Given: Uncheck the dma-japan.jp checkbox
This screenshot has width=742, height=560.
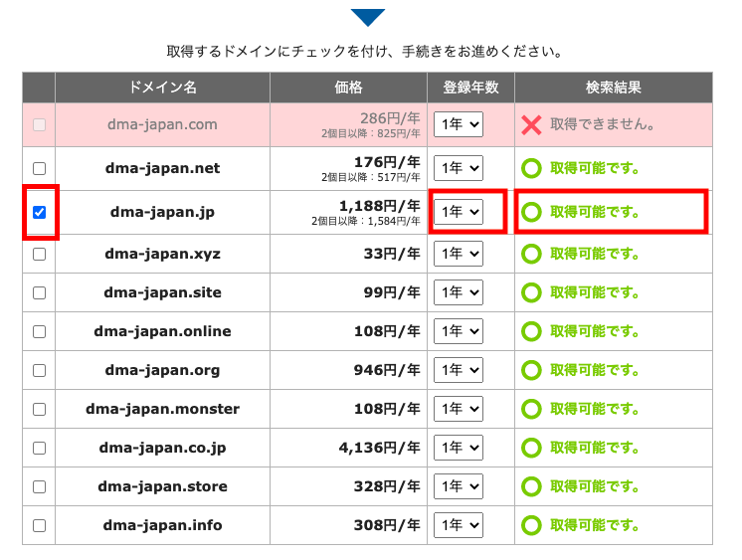Looking at the screenshot, I should pos(39,212).
